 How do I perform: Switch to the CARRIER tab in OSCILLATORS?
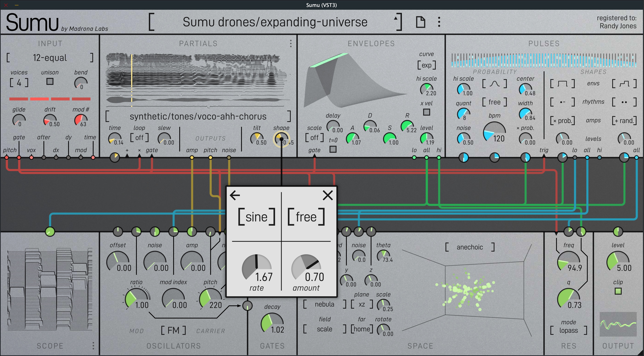(211, 331)
